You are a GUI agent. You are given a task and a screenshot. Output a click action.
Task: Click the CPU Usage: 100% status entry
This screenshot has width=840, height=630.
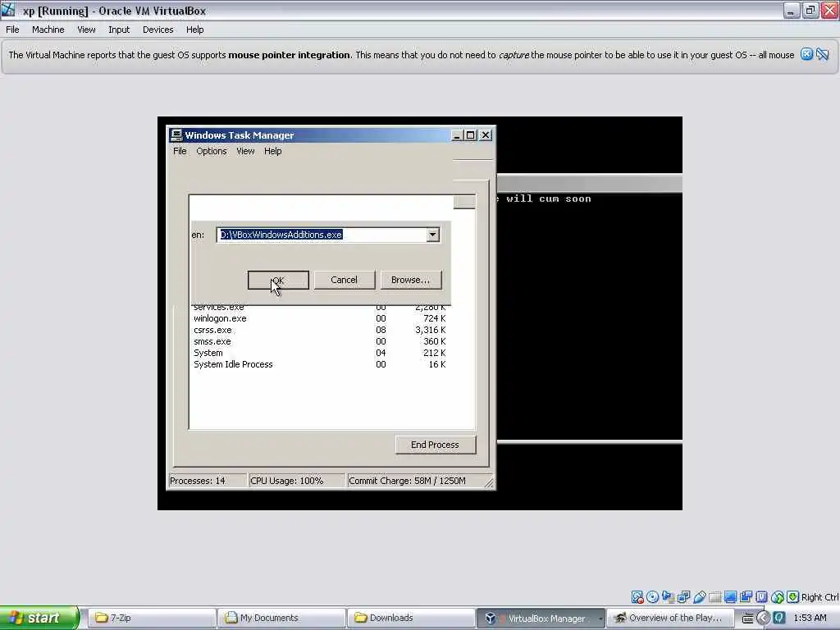[297, 481]
